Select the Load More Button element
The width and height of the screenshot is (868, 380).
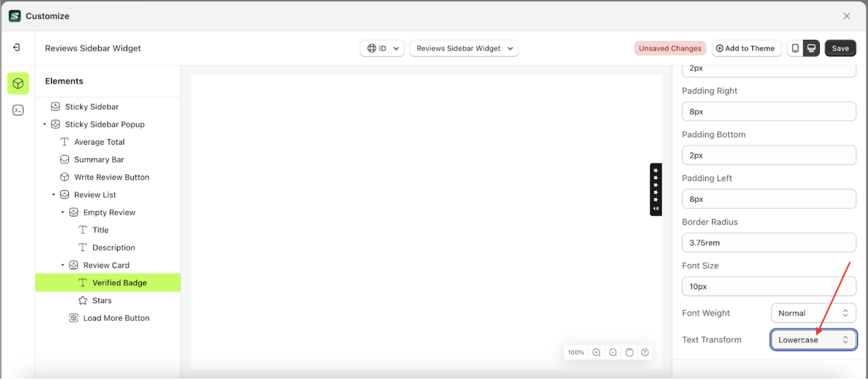click(x=116, y=318)
